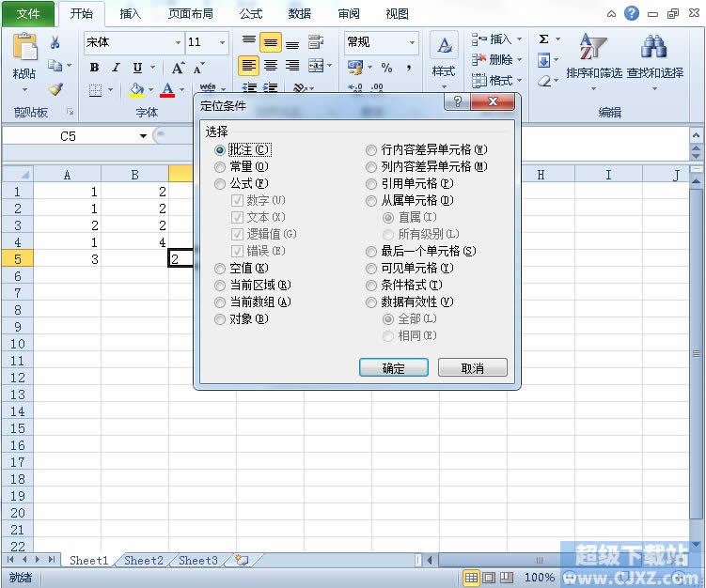This screenshot has width=706, height=588.
Task: Toggle Underline formatting
Action: 137,68
